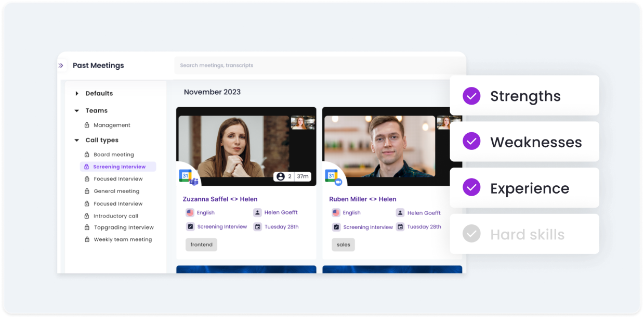Toggle the Strengths checkmark

pyautogui.click(x=471, y=96)
